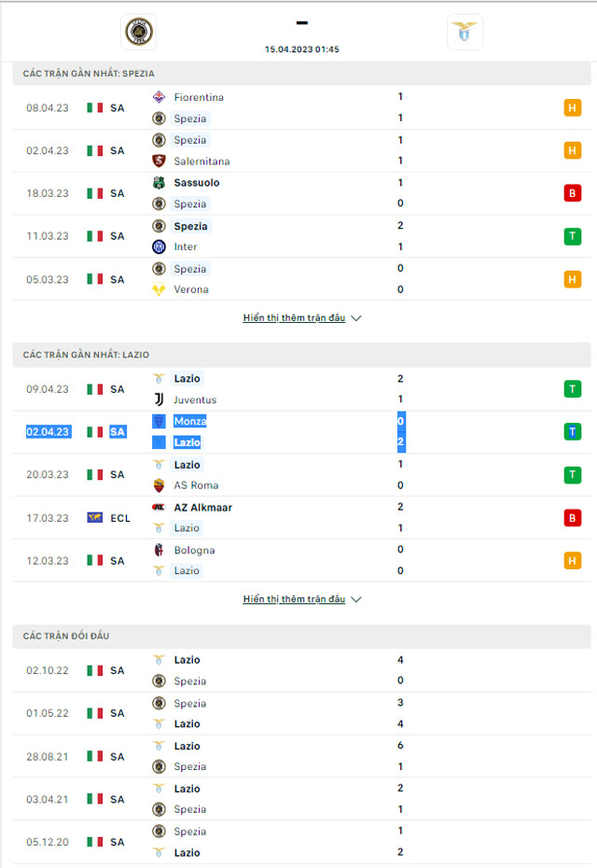
Task: Click the Lazio eagle crest in the header
Action: [465, 32]
